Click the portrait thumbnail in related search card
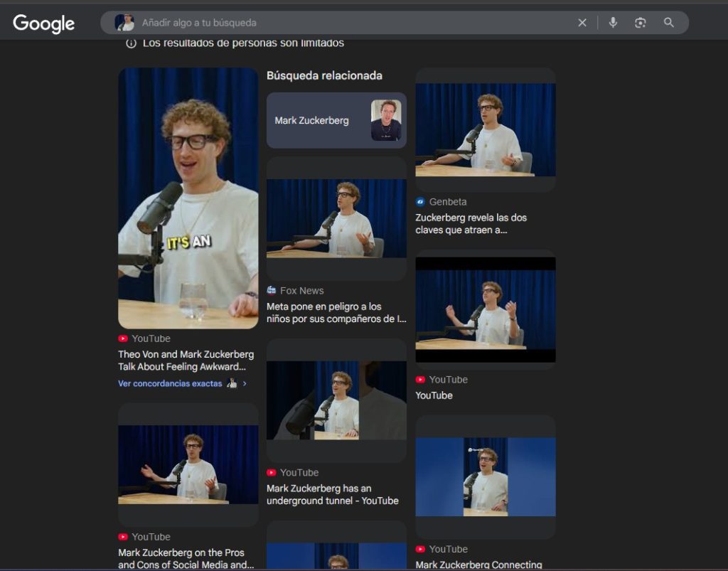 click(x=386, y=120)
